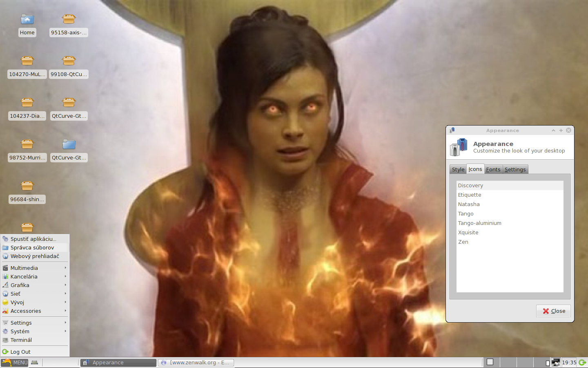588x368 pixels.
Task: Expand the Multimedia submenu
Action: tap(35, 268)
